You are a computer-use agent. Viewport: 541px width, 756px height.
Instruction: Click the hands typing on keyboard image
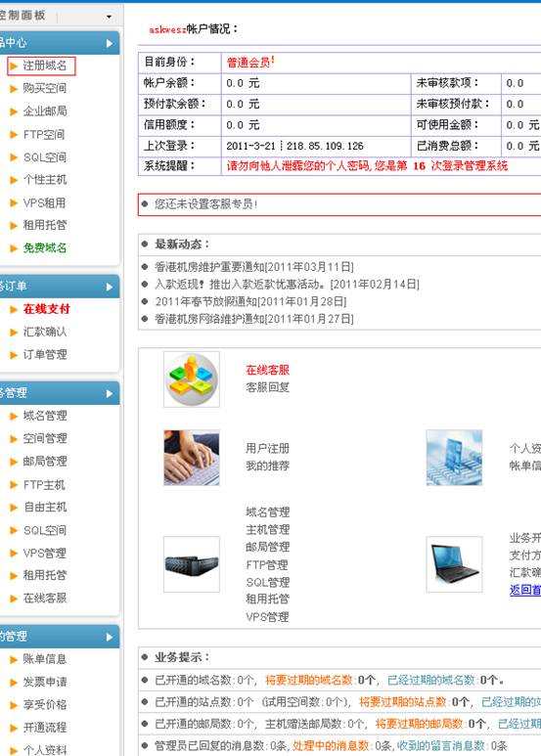coord(192,458)
